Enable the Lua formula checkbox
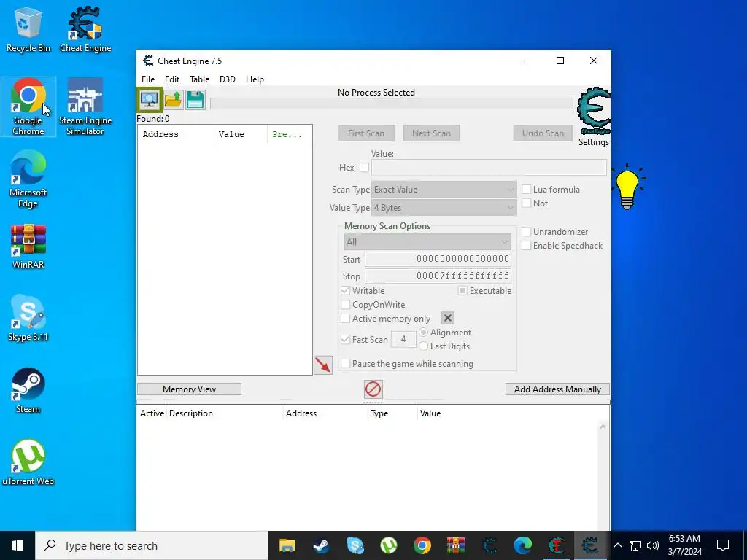 click(527, 190)
